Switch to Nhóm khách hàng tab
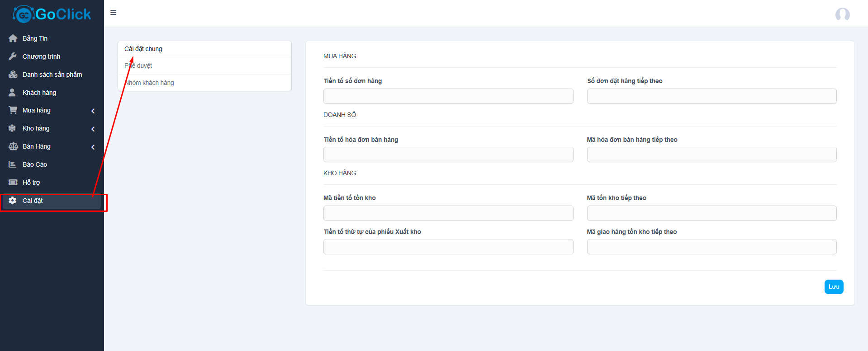Viewport: 868px width, 351px height. coord(149,83)
